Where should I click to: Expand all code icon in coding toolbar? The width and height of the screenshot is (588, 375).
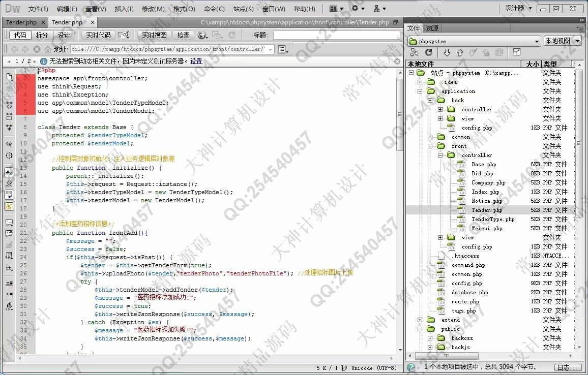coord(9,128)
